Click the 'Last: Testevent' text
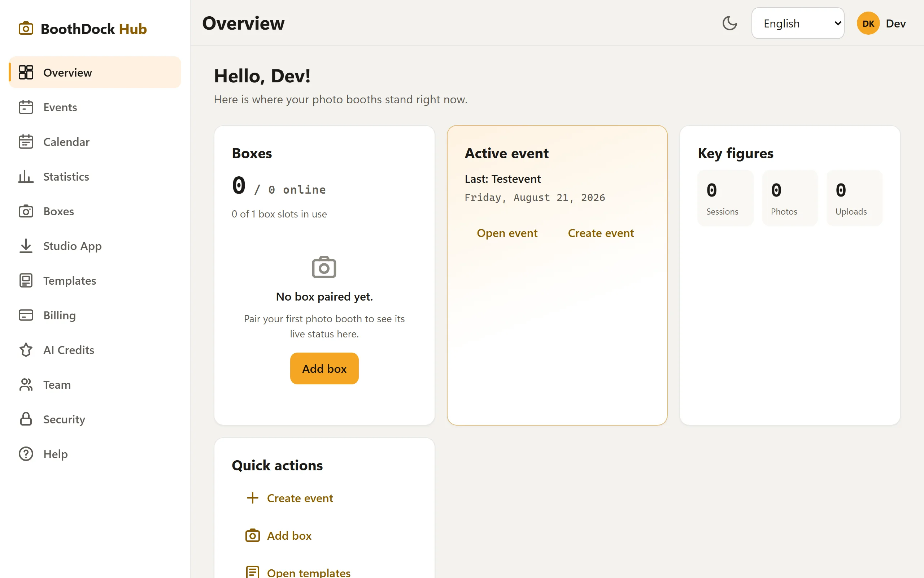Viewport: 924px width, 578px height. 502,179
